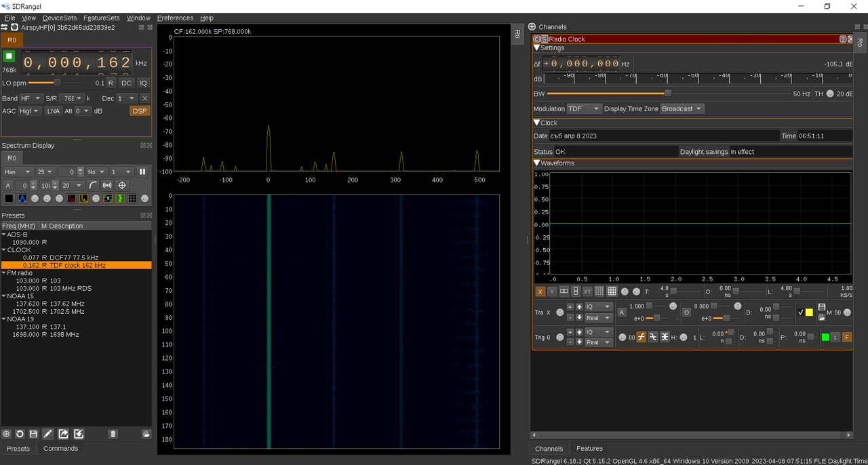Viewport: 868px width, 465px height.
Task: Open Display Time Zone Broadcast dropdown
Action: point(682,108)
